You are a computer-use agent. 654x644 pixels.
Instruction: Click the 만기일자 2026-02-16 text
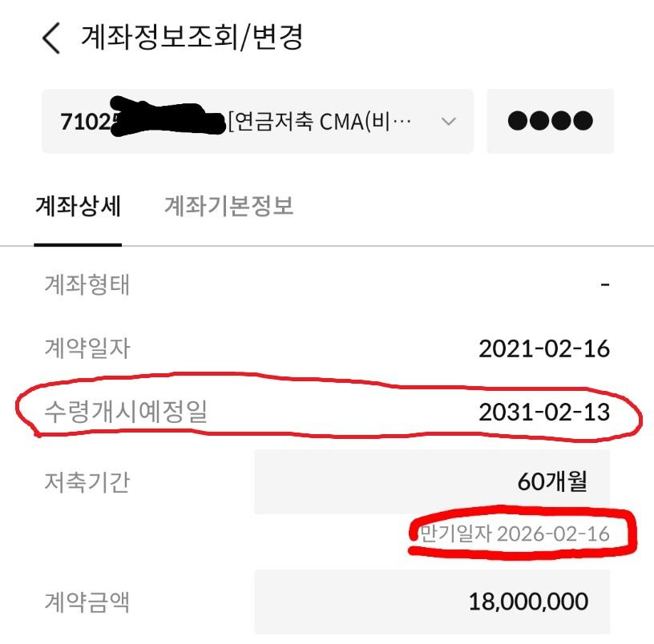[515, 533]
